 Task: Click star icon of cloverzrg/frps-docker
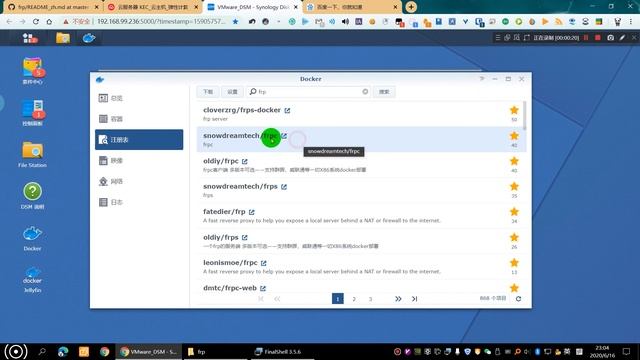[x=514, y=110]
